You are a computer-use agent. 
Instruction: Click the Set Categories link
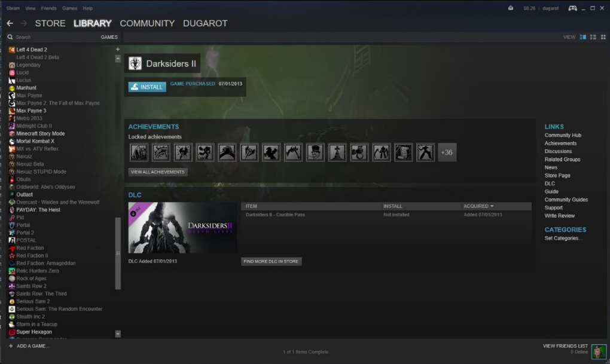(563, 238)
